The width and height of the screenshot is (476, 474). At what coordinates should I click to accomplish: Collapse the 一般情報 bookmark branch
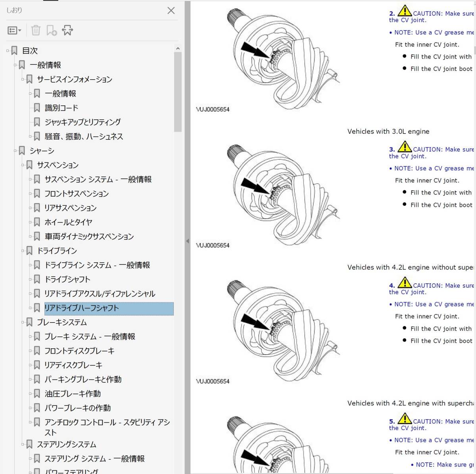[x=15, y=65]
